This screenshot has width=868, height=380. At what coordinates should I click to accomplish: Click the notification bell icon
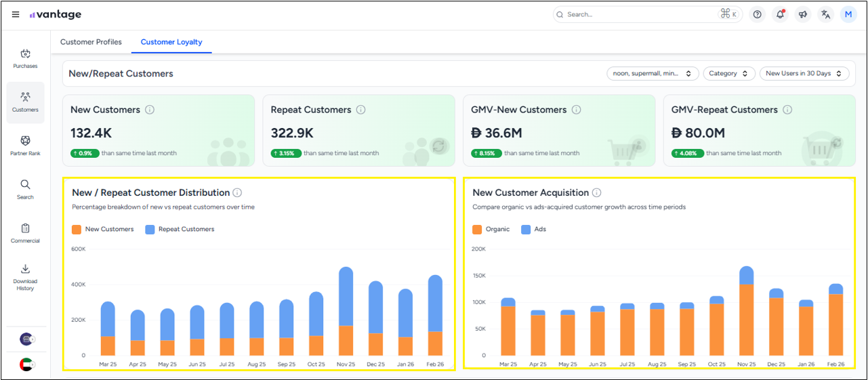coord(780,14)
